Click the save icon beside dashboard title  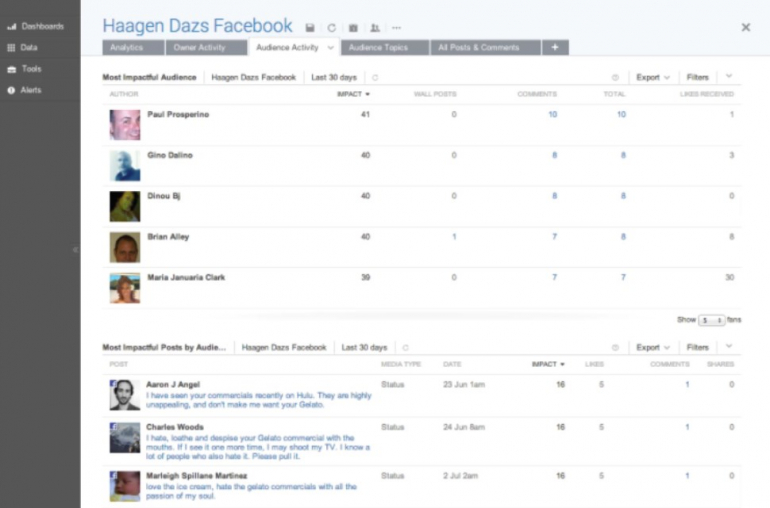point(310,28)
